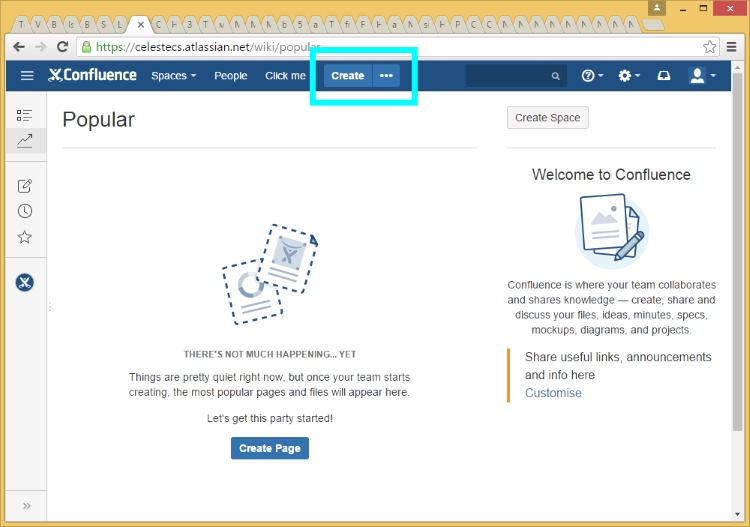Viewport: 750px width, 527px height.
Task: Open the hamburger app switcher menu
Action: click(27, 76)
